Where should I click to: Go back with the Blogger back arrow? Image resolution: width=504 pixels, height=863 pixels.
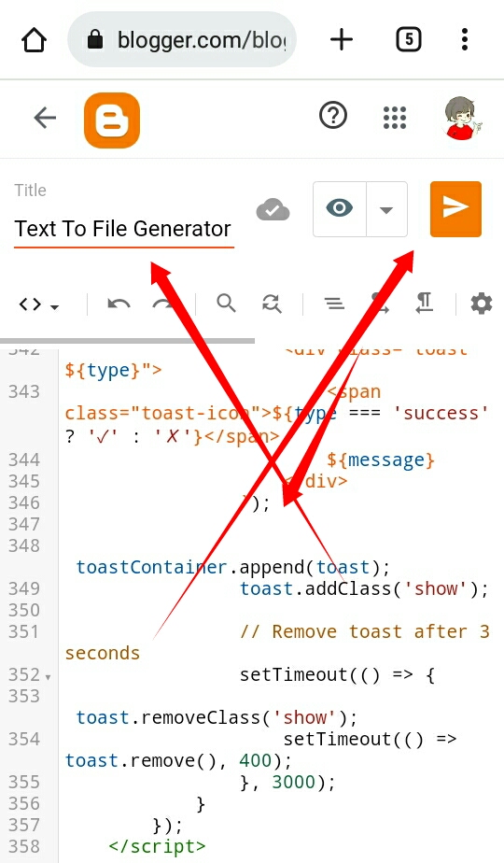point(45,118)
